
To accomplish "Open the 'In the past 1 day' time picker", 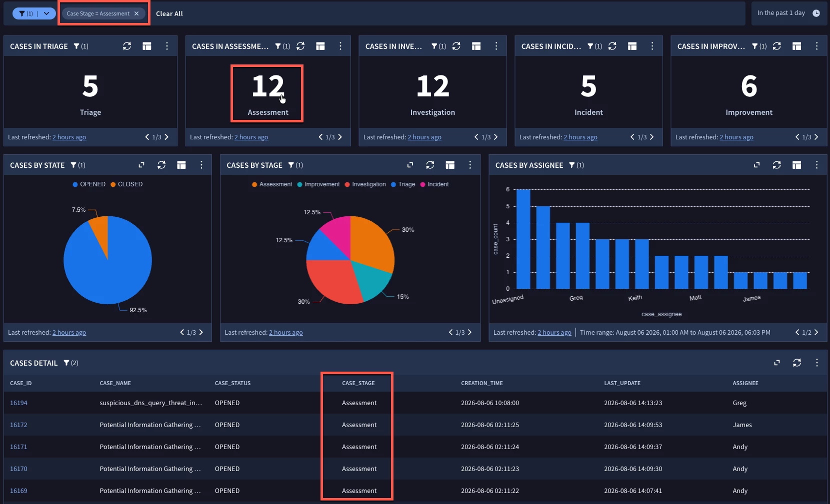I will [x=788, y=13].
